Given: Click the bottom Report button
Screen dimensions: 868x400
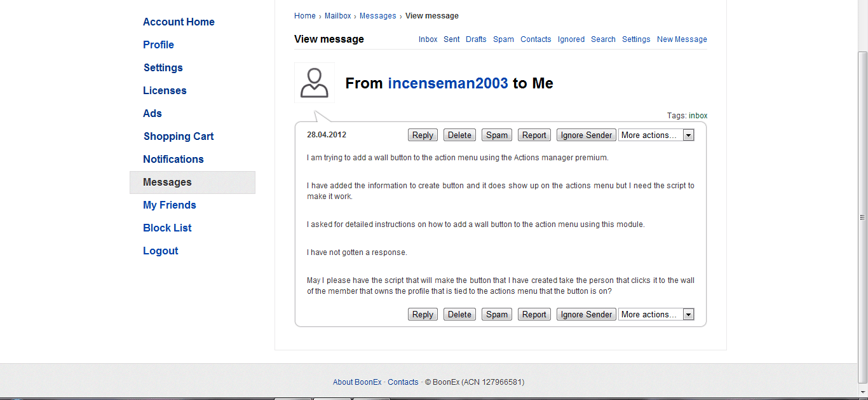Looking at the screenshot, I should click(534, 314).
